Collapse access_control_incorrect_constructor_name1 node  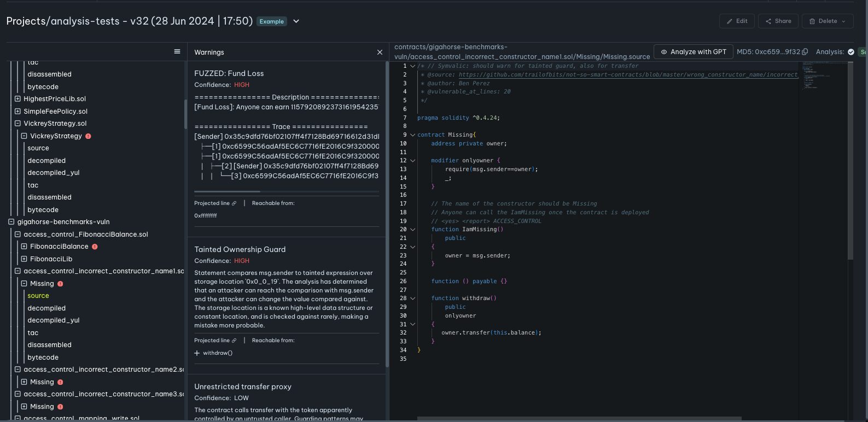18,271
